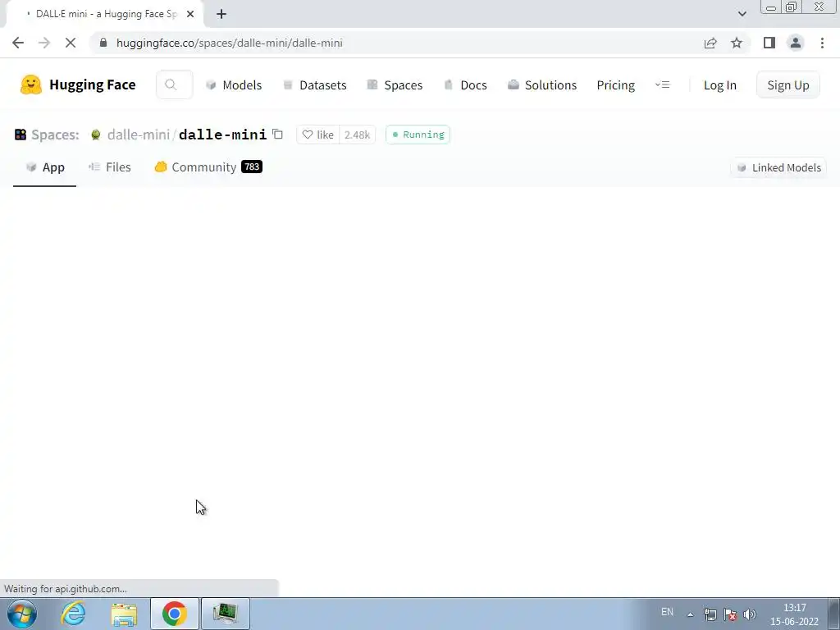Select the Chrome taskbar icon

tap(174, 614)
